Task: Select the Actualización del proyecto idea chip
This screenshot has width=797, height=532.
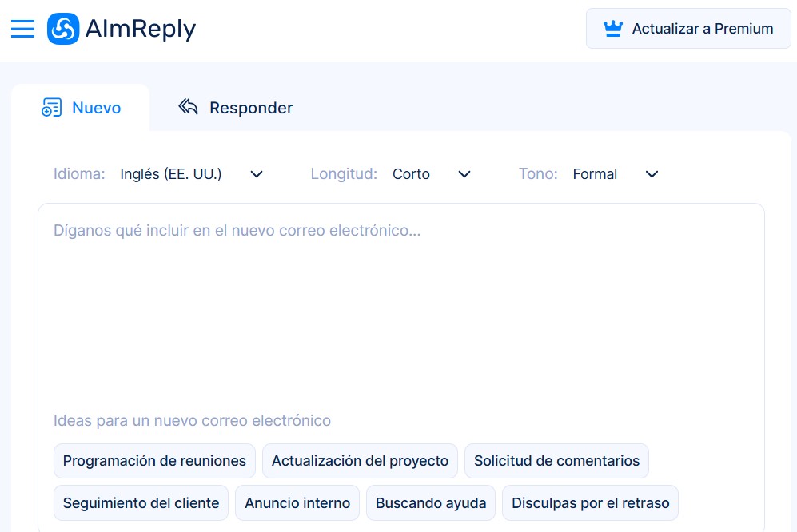Action: (360, 461)
